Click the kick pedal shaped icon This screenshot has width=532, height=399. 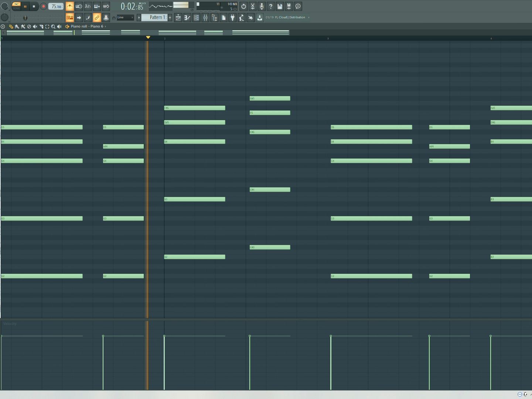[x=242, y=17]
